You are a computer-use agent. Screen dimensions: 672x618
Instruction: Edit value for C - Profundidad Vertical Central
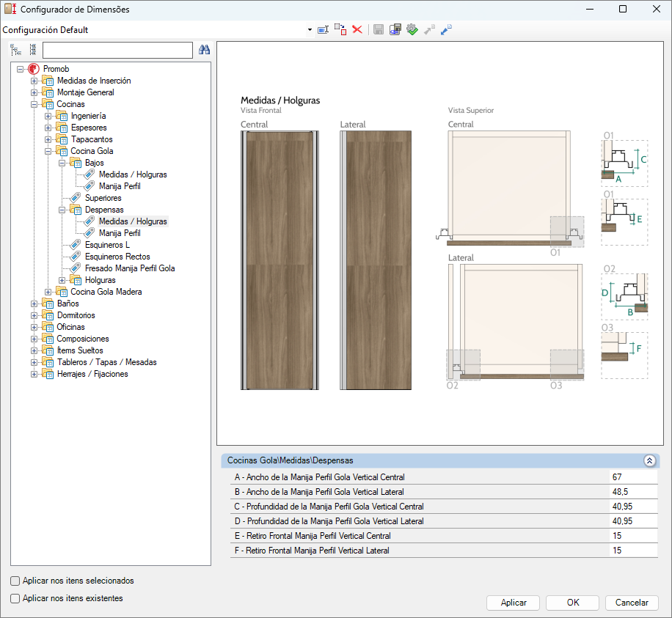[633, 507]
